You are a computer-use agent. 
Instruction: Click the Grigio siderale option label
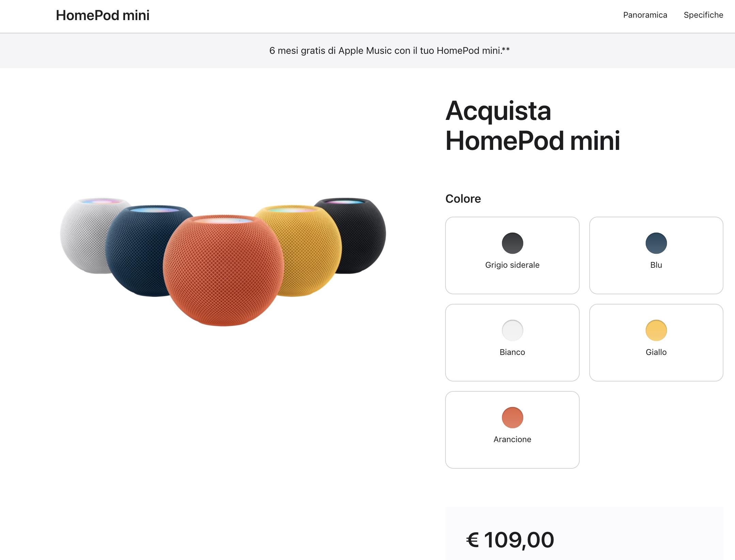[x=512, y=265]
